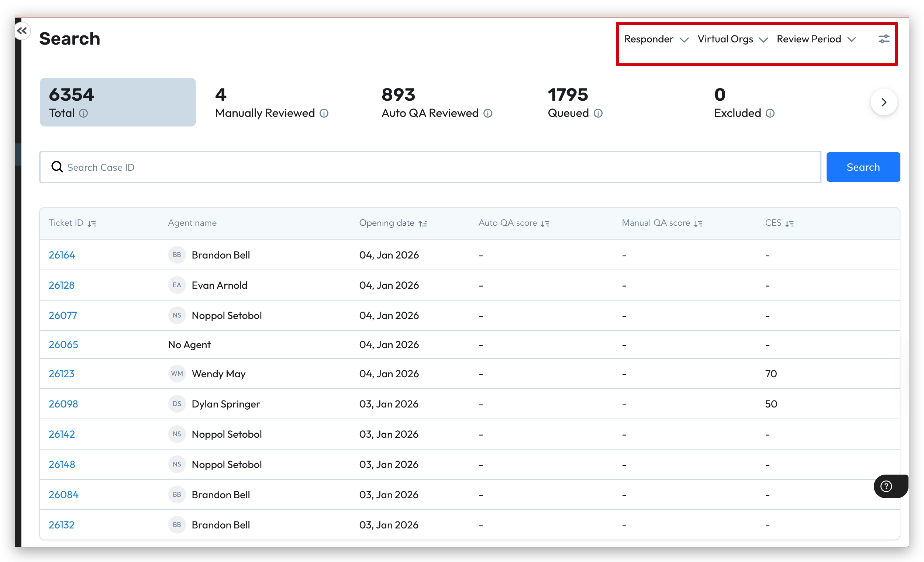Expand the Virtual Orgs dropdown

(732, 39)
